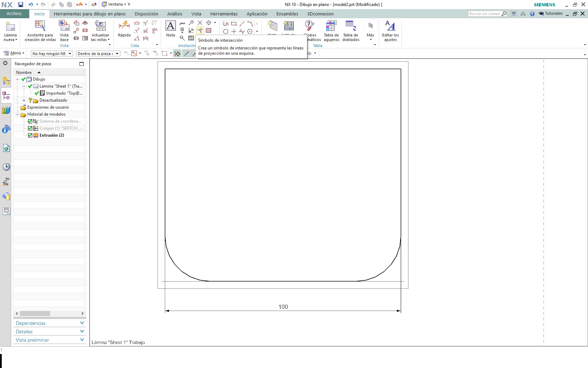Expand the Desactualizado folder node
Viewport: 588px width, 368px height.
(x=24, y=100)
